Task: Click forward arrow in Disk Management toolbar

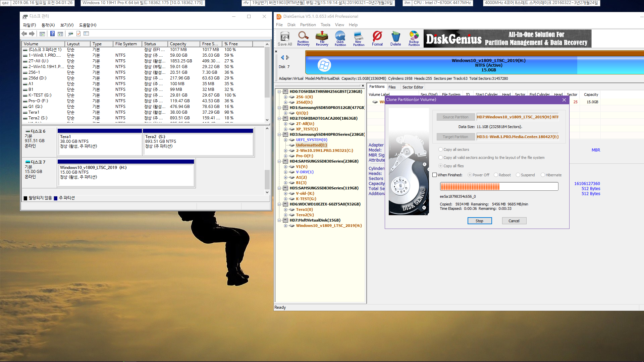Action: [32, 34]
